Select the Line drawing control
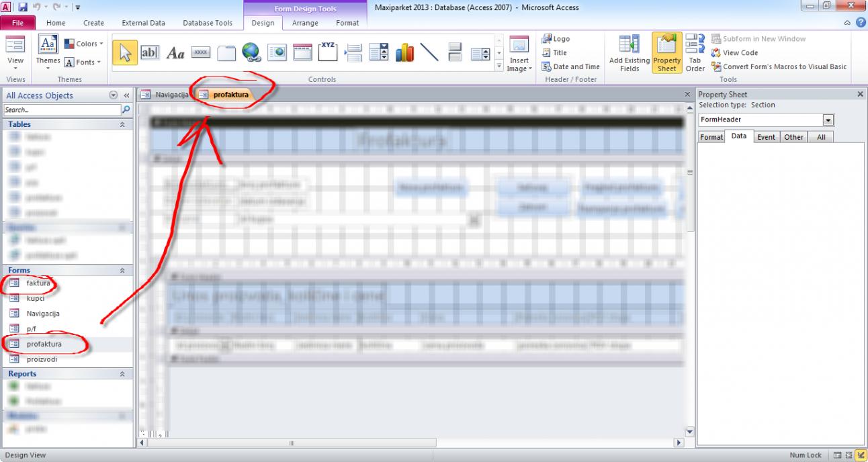 430,52
